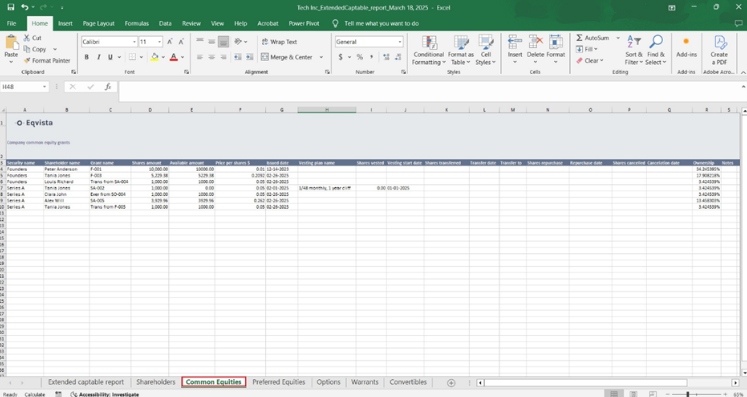Click the Cut scissors icon
The width and height of the screenshot is (747, 397).
point(27,38)
